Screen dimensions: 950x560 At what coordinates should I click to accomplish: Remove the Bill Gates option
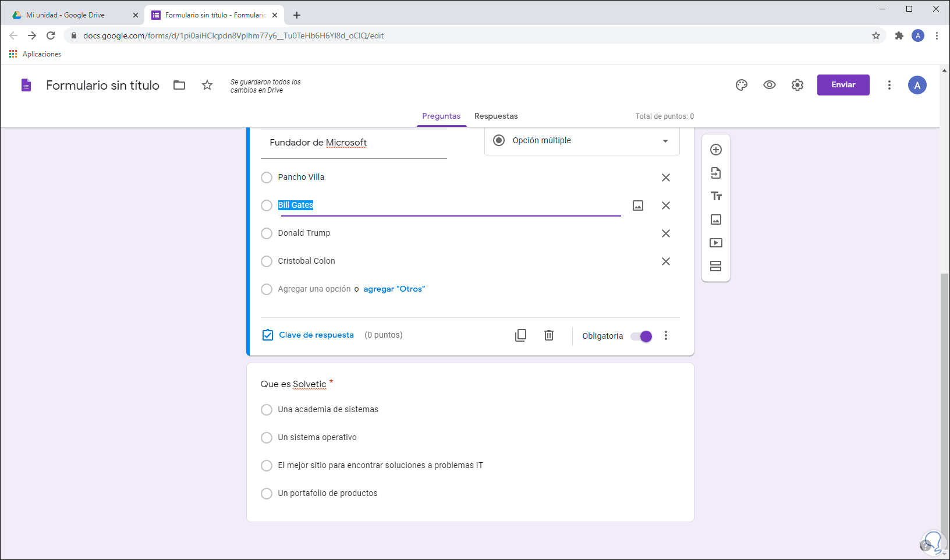pos(666,205)
